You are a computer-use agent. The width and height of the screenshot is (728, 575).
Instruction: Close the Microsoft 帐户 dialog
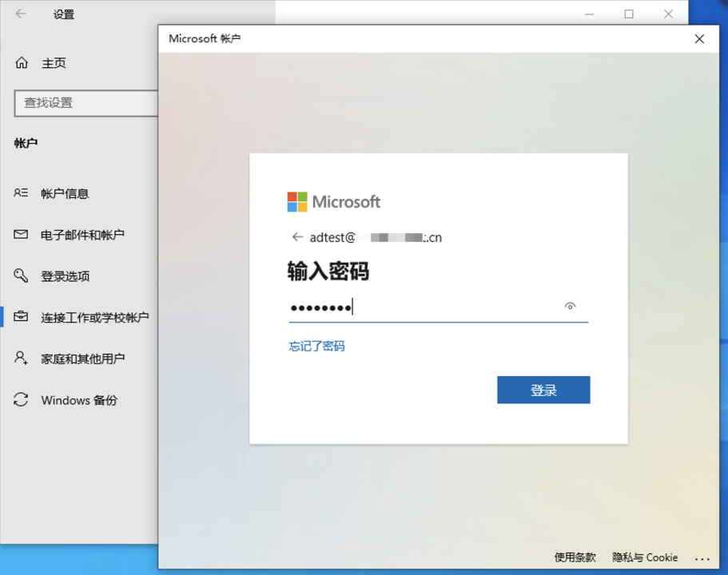699,39
